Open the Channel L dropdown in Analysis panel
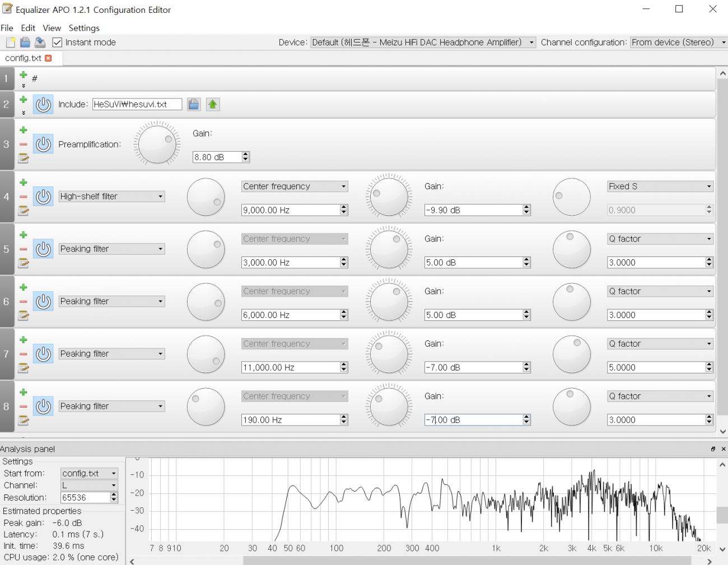This screenshot has width=728, height=565. click(x=89, y=485)
